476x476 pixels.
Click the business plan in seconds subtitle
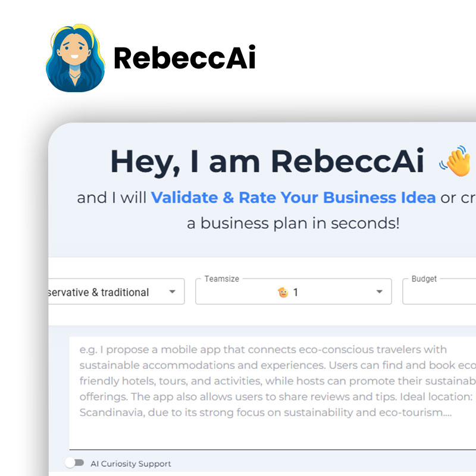point(293,224)
